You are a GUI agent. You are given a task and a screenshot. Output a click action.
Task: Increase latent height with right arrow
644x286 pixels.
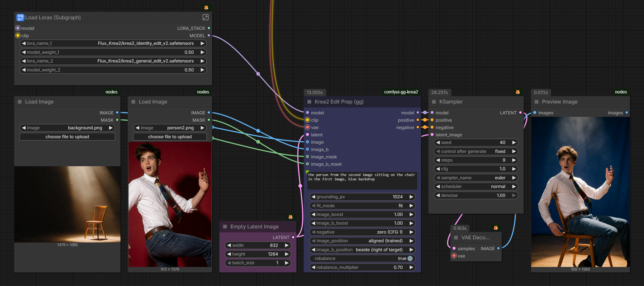287,254
